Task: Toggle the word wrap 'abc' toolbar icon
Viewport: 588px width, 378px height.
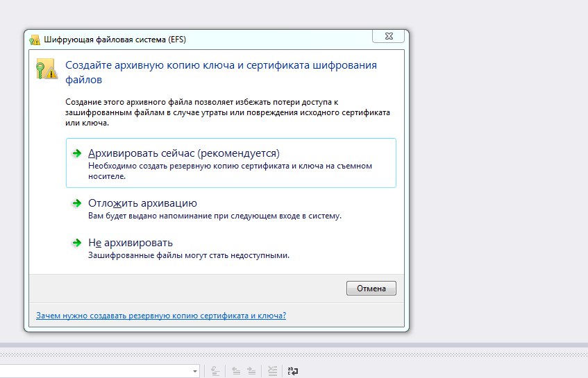Action: 293,371
